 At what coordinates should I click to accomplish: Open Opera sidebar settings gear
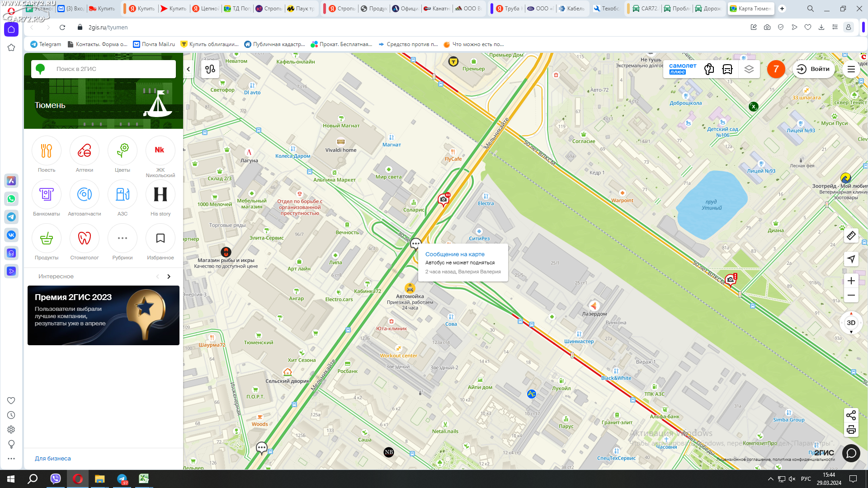click(x=11, y=430)
